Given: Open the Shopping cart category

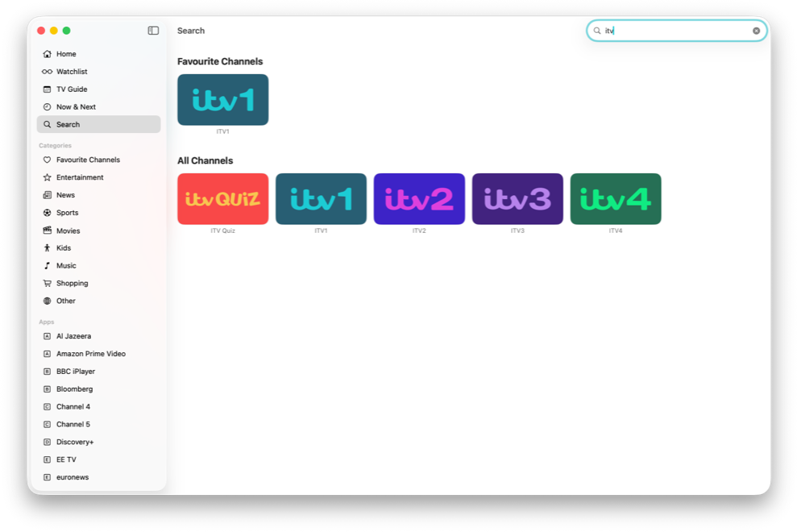Looking at the screenshot, I should (48, 284).
